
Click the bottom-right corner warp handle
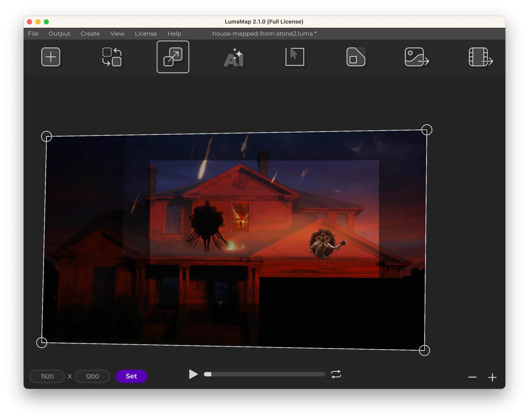pyautogui.click(x=424, y=350)
